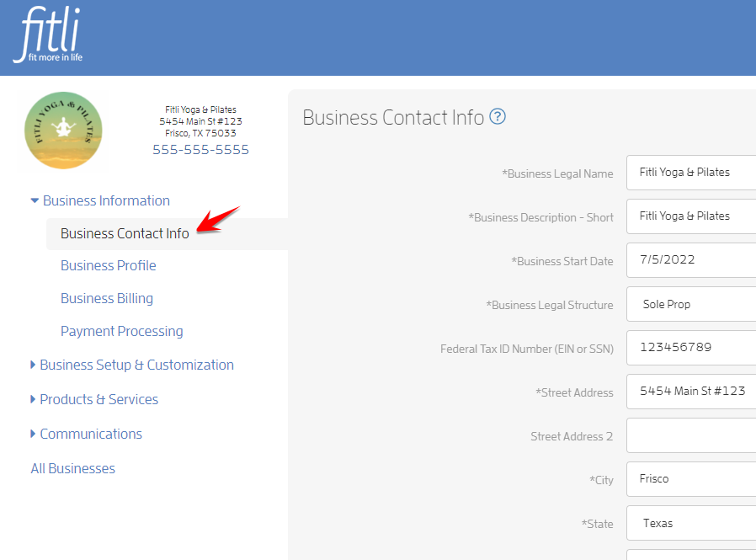Click the Business Start Date field

[x=691, y=260]
